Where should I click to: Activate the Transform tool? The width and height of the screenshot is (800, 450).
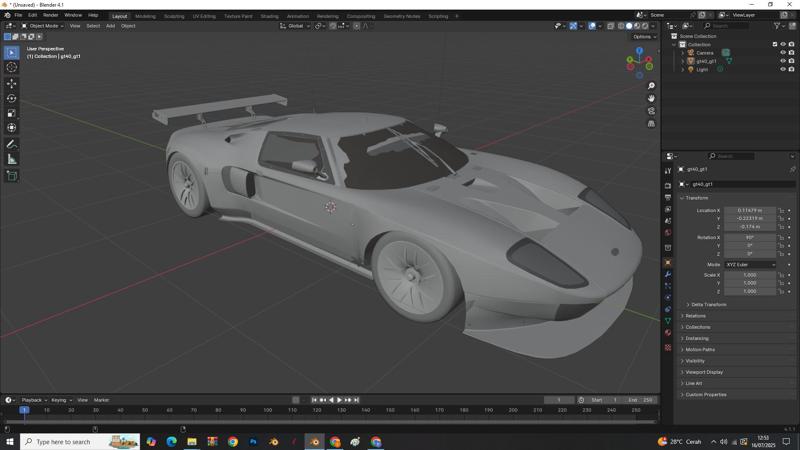click(12, 128)
